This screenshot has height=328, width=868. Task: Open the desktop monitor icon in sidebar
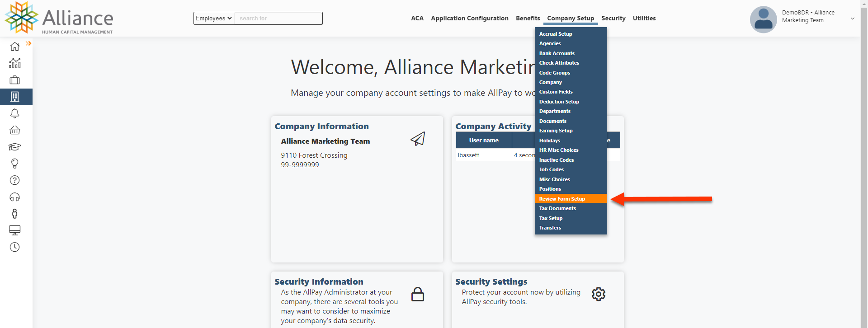pos(14,230)
